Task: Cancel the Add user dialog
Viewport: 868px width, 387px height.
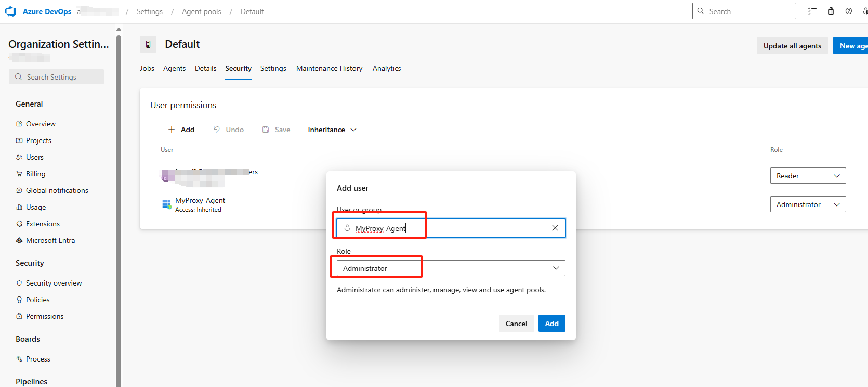Action: (516, 324)
